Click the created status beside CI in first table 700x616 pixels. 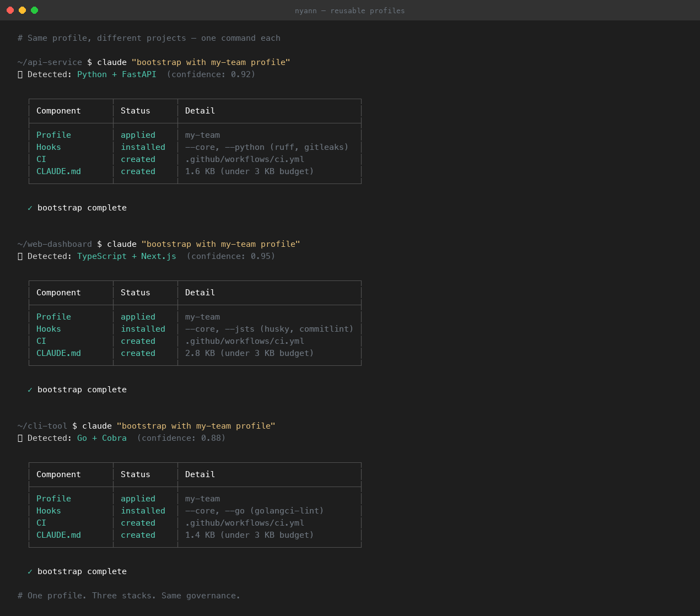coord(138,159)
